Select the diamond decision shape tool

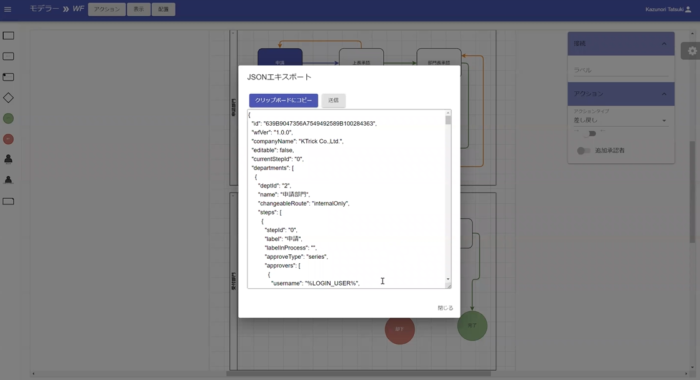[x=8, y=98]
